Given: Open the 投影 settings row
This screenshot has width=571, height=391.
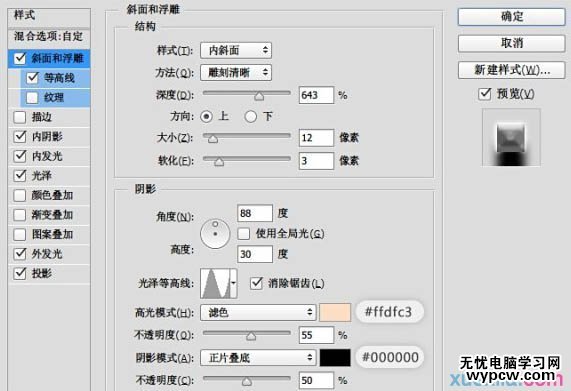Looking at the screenshot, I should (49, 273).
